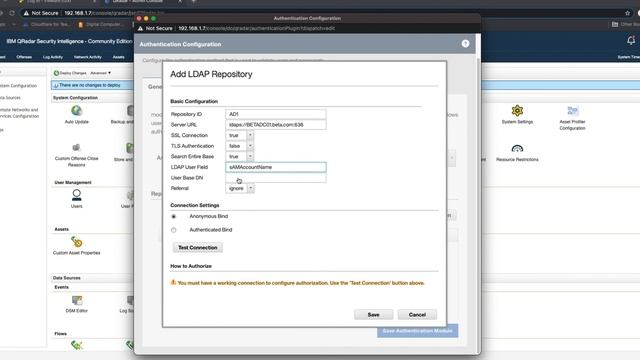This screenshot has height=360, width=640.
Task: Click the 'Connection Settings' section label
Action: (195, 205)
